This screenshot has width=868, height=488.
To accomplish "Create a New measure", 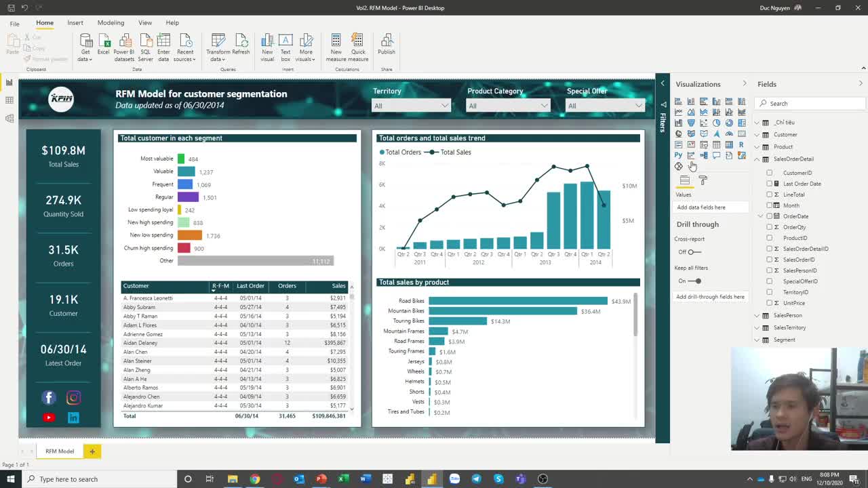I will (x=336, y=47).
